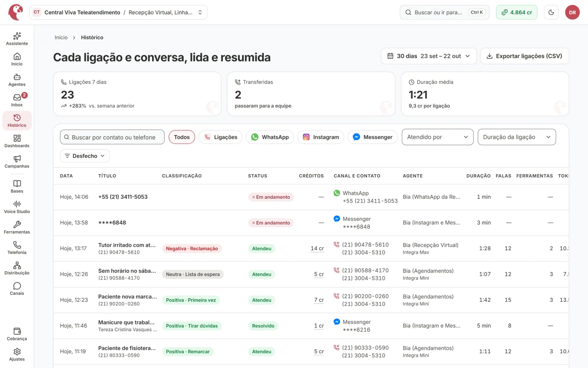Open the Manicure que trabal... conversation row

[x=311, y=326]
